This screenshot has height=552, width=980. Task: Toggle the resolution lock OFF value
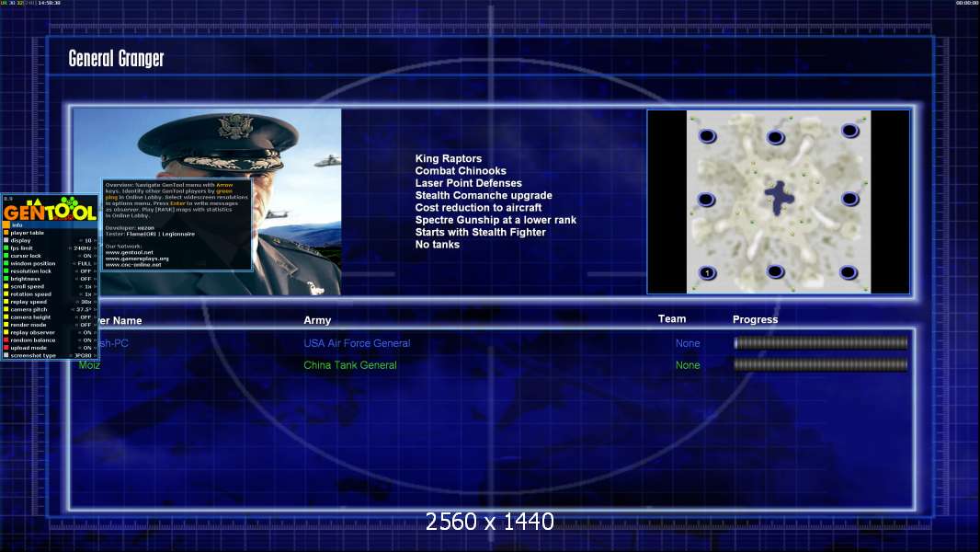click(x=85, y=270)
